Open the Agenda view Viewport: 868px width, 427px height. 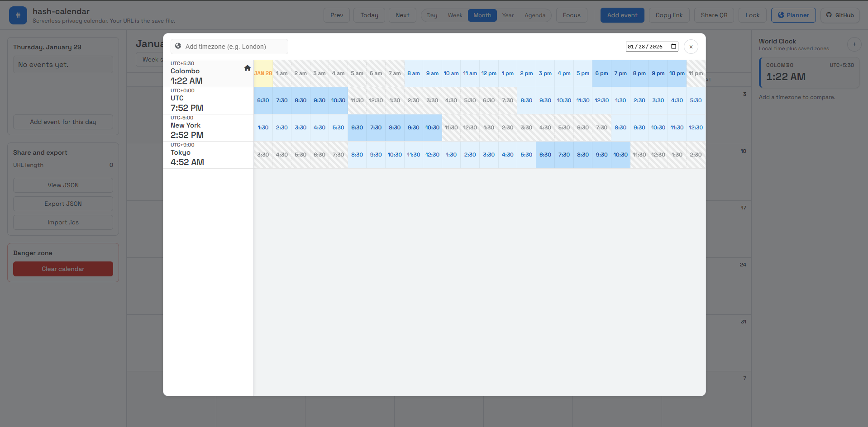tap(535, 15)
